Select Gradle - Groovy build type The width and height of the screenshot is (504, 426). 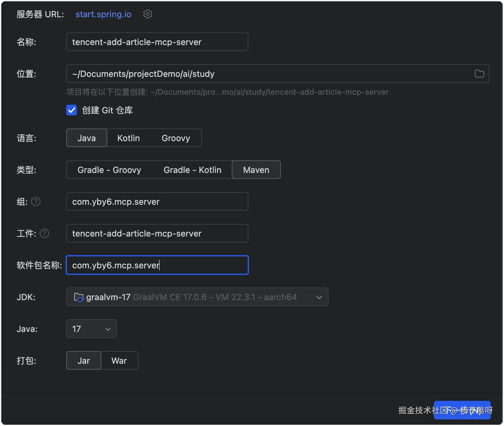[109, 170]
